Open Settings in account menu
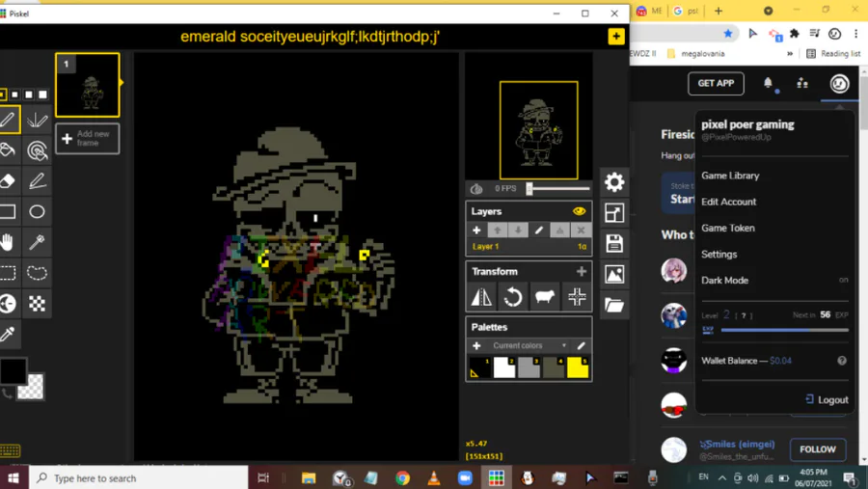The width and height of the screenshot is (868, 489). click(x=719, y=255)
